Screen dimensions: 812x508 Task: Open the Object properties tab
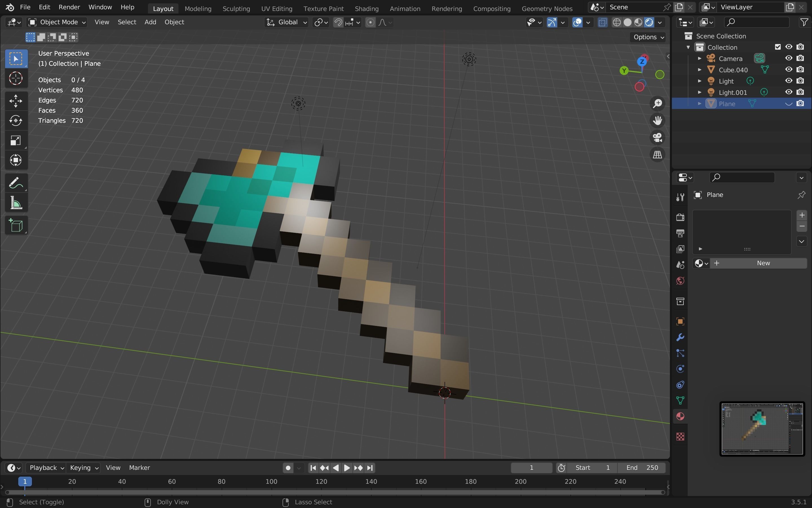(680, 321)
